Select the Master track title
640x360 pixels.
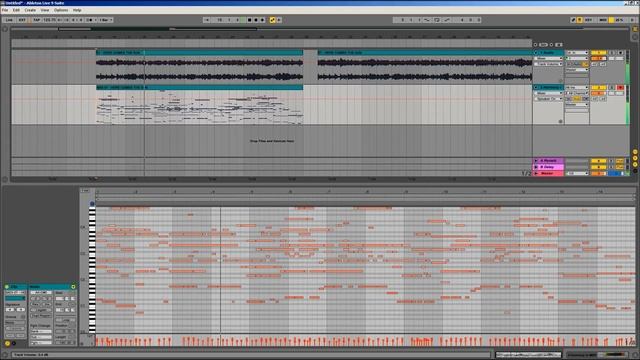tap(547, 173)
